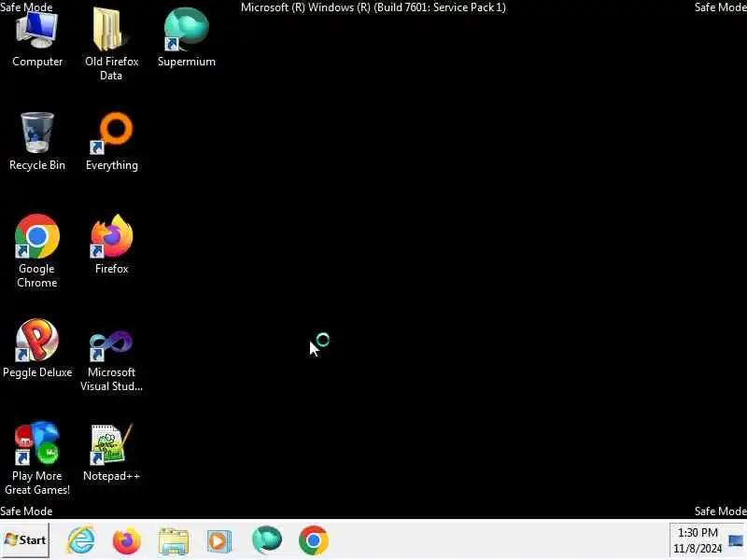The height and width of the screenshot is (560, 747).
Task: Click the system tray monitor icon
Action: 736,541
